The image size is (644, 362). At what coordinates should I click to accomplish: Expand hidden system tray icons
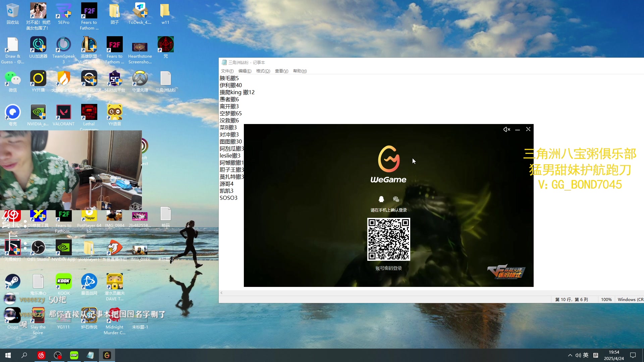tap(570, 355)
